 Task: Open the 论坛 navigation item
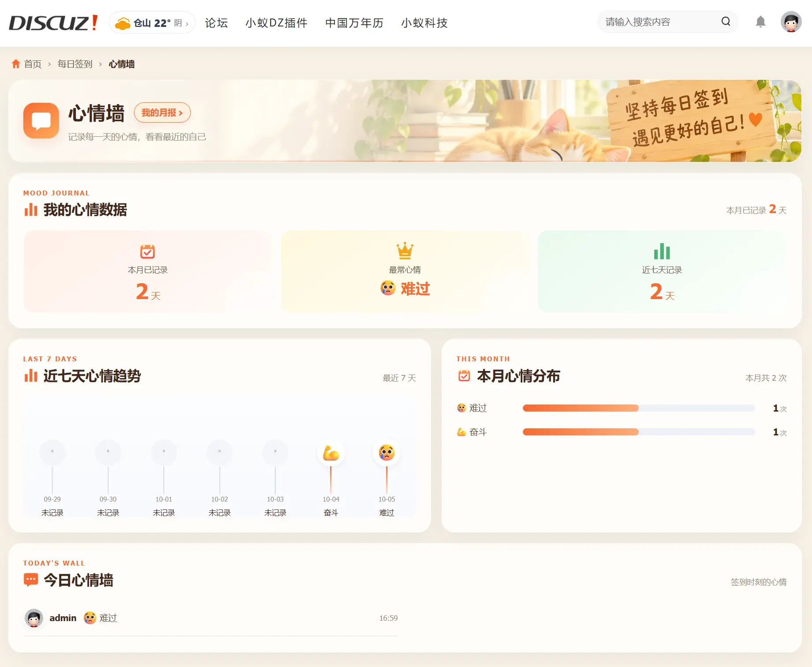point(216,23)
